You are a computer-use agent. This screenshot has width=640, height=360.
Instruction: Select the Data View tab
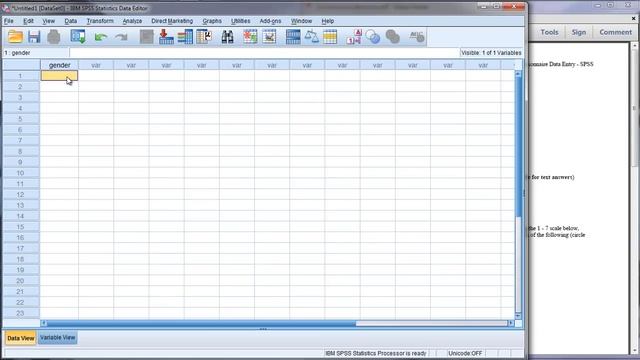(20, 338)
